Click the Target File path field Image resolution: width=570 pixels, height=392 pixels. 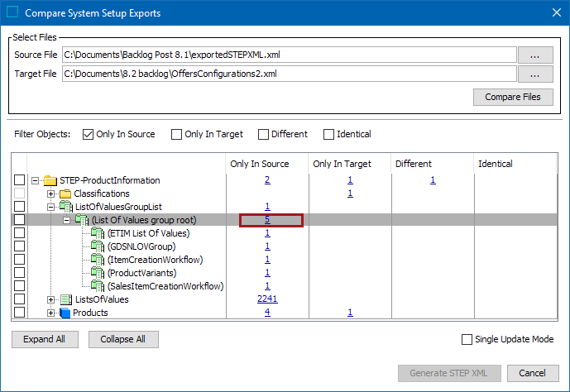coord(288,74)
